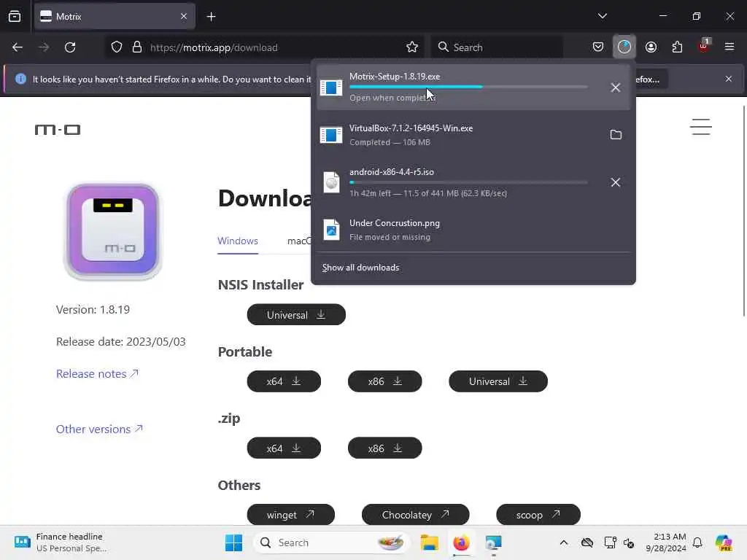Open the Other versions link
Image resolution: width=747 pixels, height=560 pixels.
99,429
